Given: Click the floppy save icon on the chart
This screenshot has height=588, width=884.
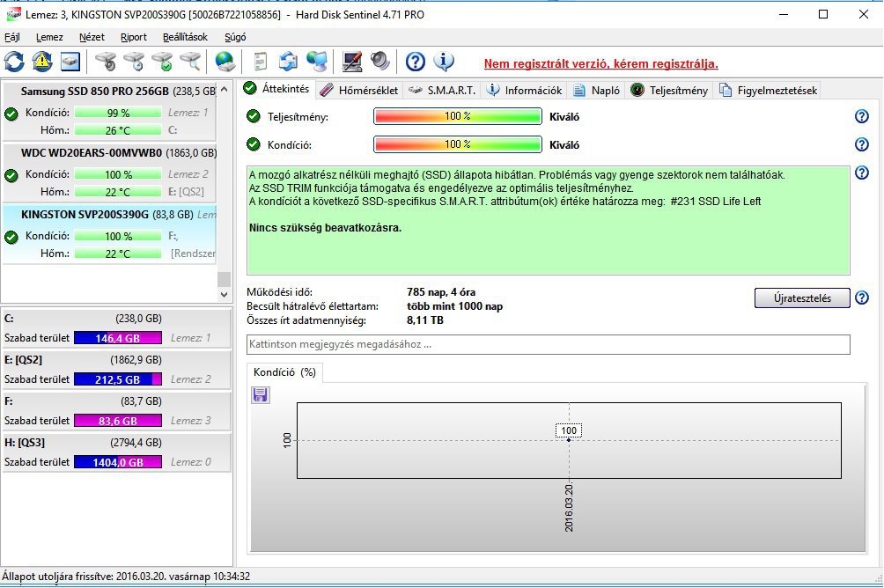Looking at the screenshot, I should click(x=260, y=394).
